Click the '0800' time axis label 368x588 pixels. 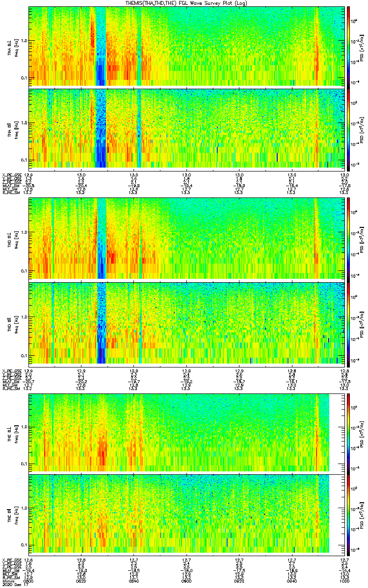[29, 581]
